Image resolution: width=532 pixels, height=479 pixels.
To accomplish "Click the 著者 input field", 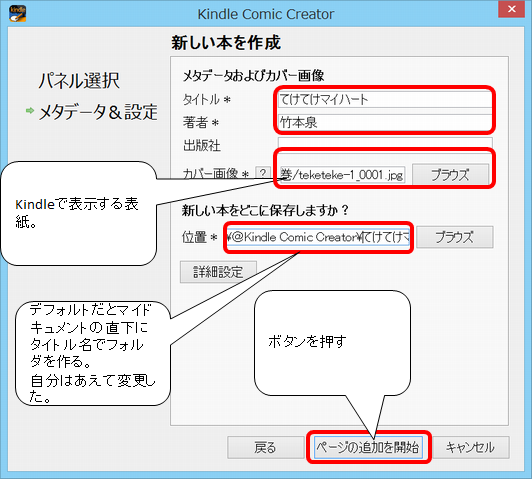I will click(385, 122).
